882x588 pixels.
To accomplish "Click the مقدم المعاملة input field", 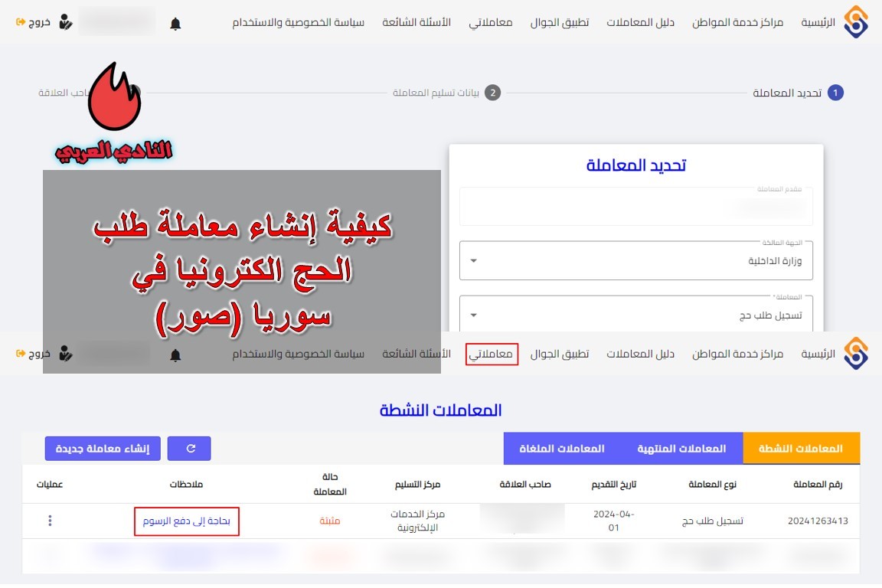I will click(x=635, y=207).
